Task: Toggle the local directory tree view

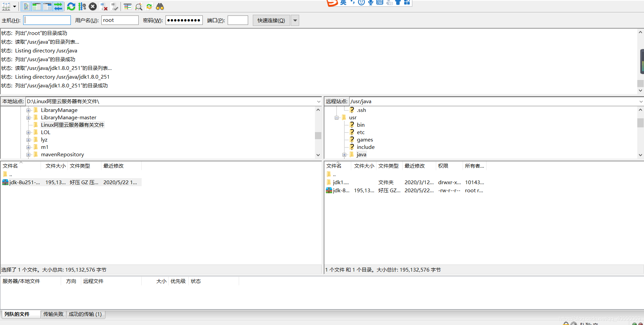Action: pyautogui.click(x=37, y=6)
